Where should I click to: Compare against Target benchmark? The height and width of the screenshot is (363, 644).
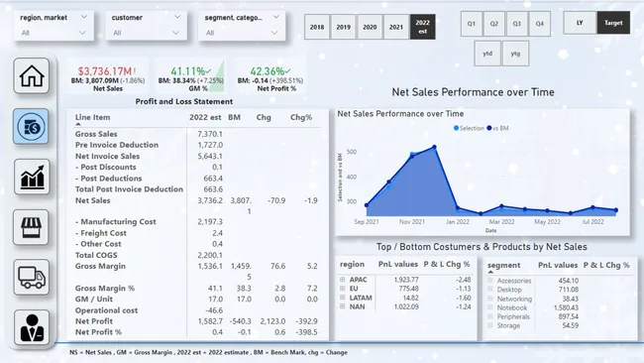click(613, 23)
